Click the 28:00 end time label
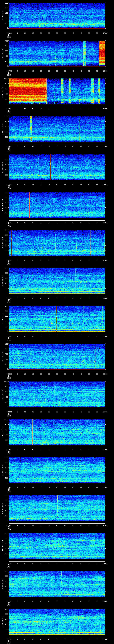 [105, 450]
